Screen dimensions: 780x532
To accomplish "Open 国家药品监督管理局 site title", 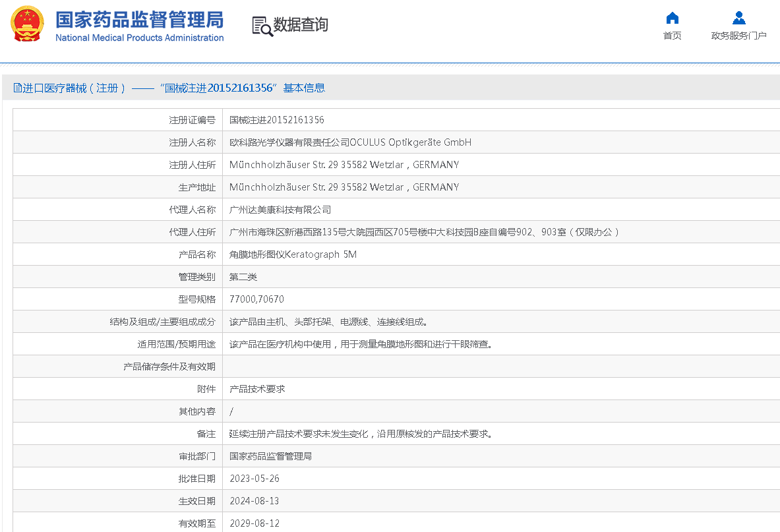I will point(139,20).
